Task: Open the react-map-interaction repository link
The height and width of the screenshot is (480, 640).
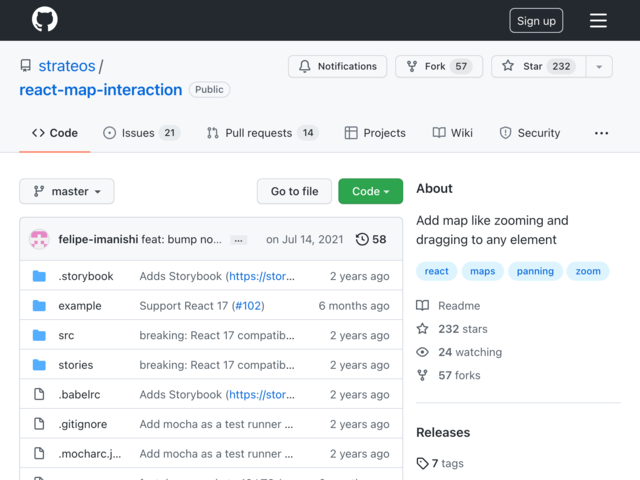Action: pos(101,90)
